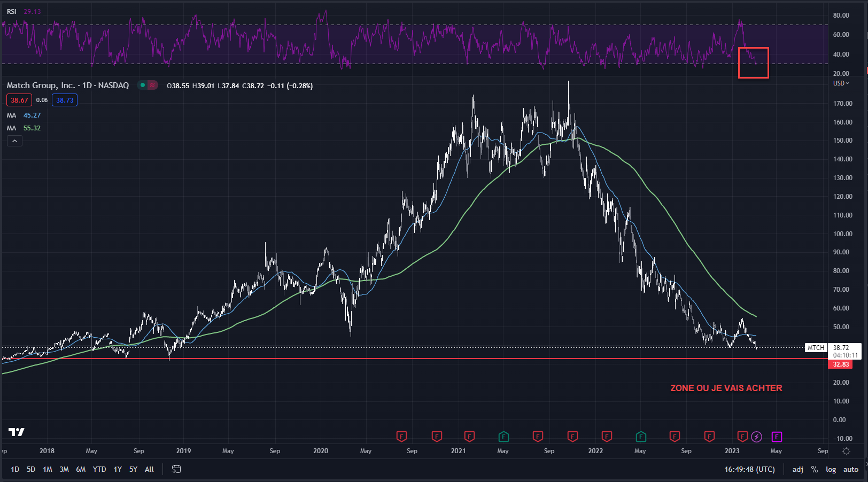Click the red 32.83 price line label
This screenshot has height=482, width=868.
pos(841,364)
